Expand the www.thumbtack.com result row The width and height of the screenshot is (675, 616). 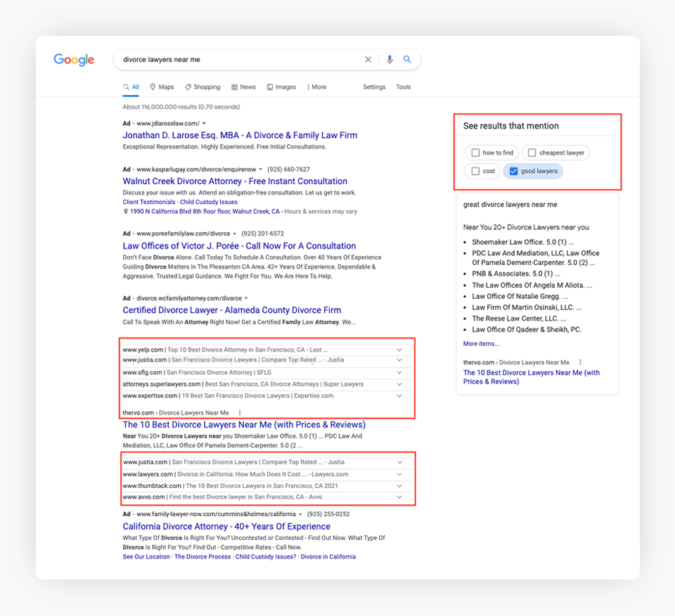click(399, 486)
